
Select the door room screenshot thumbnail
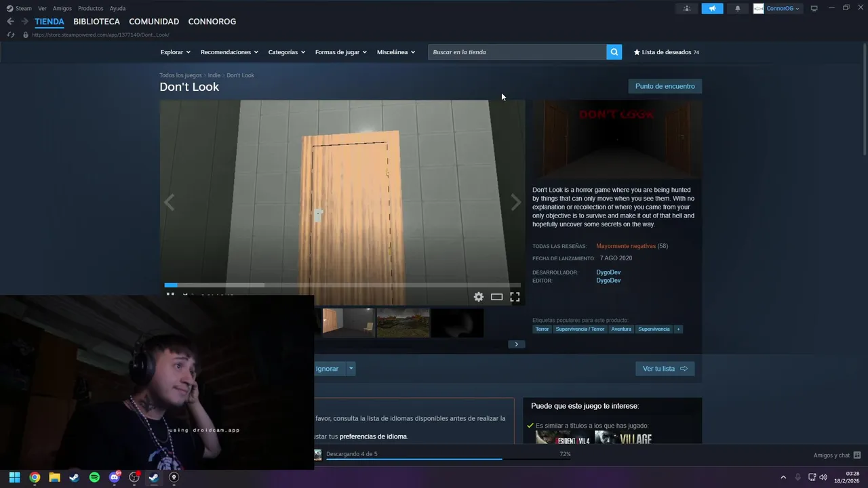point(349,323)
